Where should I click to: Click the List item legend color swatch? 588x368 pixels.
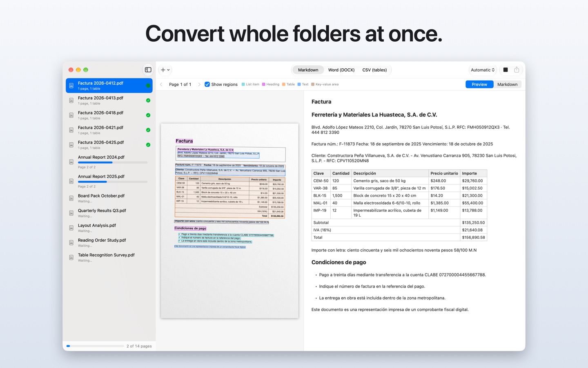click(x=243, y=85)
